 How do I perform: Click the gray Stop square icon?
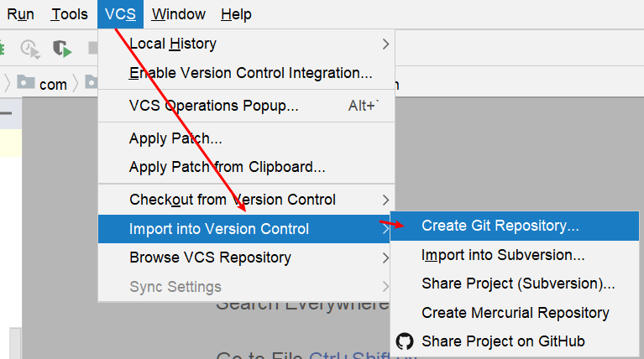click(x=93, y=48)
